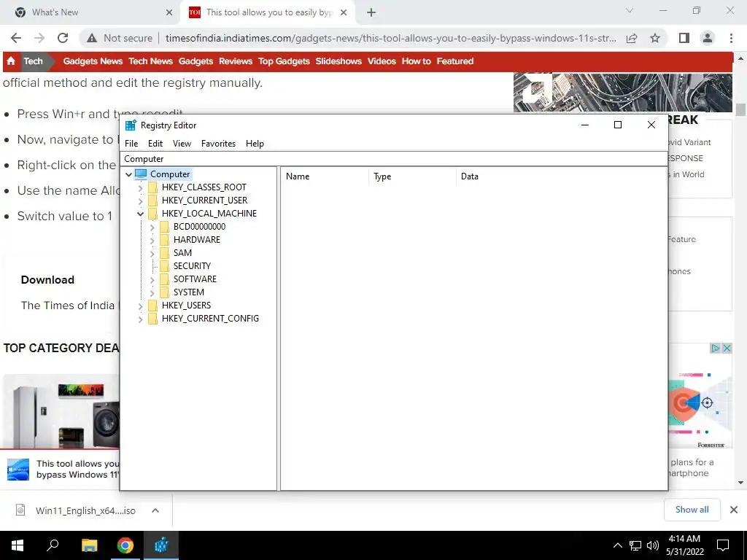This screenshot has width=747, height=560.
Task: Select the SAM folder icon
Action: pyautogui.click(x=164, y=253)
